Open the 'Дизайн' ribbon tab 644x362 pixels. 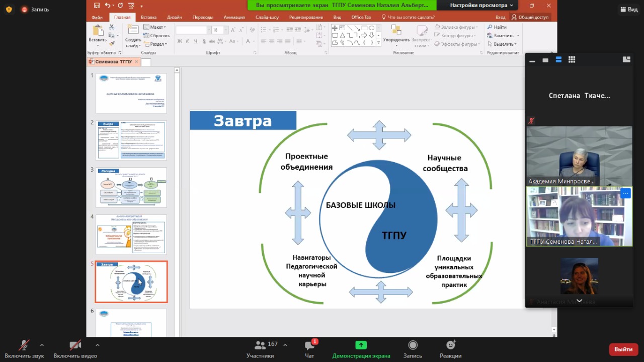tap(175, 17)
